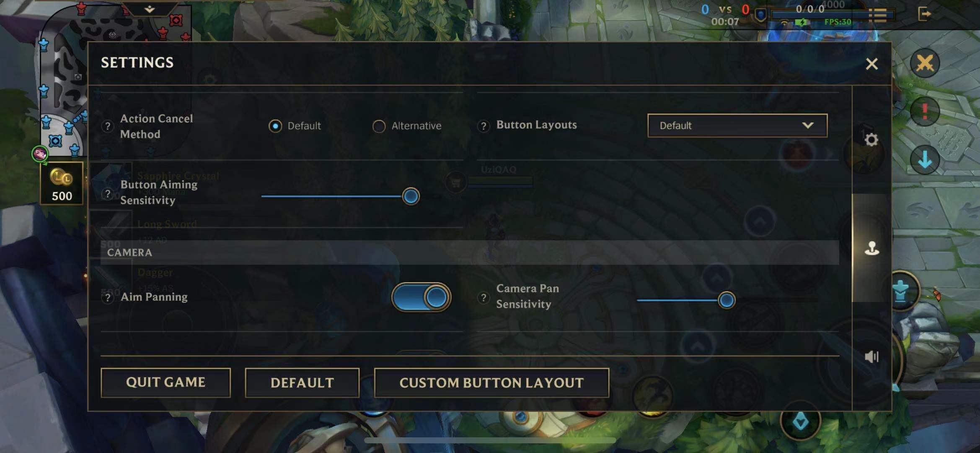
Task: Click help icon for Aim Panning
Action: tap(108, 297)
